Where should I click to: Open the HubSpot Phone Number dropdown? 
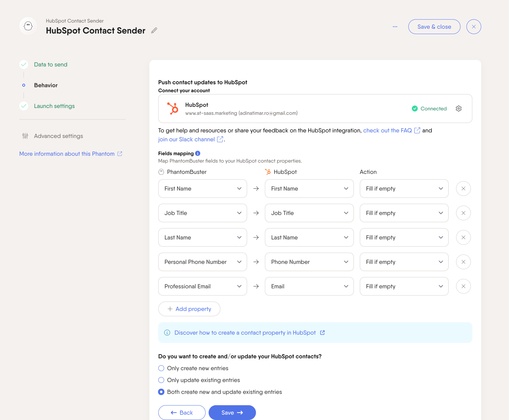point(309,262)
